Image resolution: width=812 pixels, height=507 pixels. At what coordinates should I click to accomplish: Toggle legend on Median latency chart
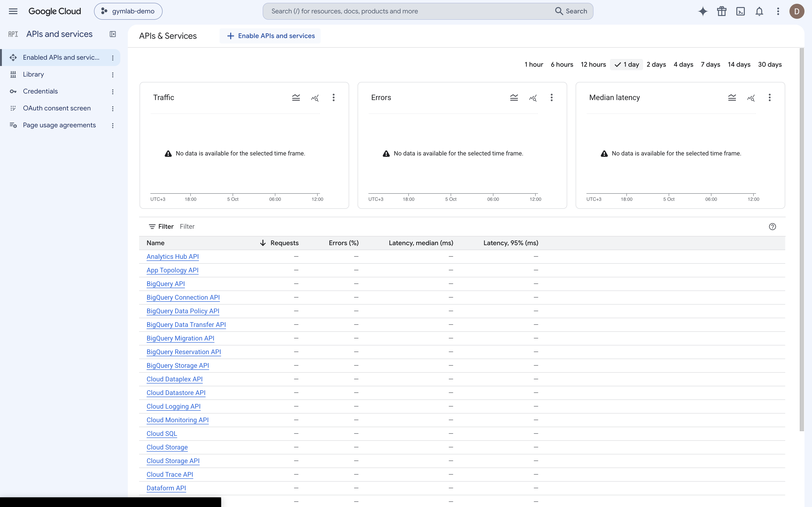732,98
